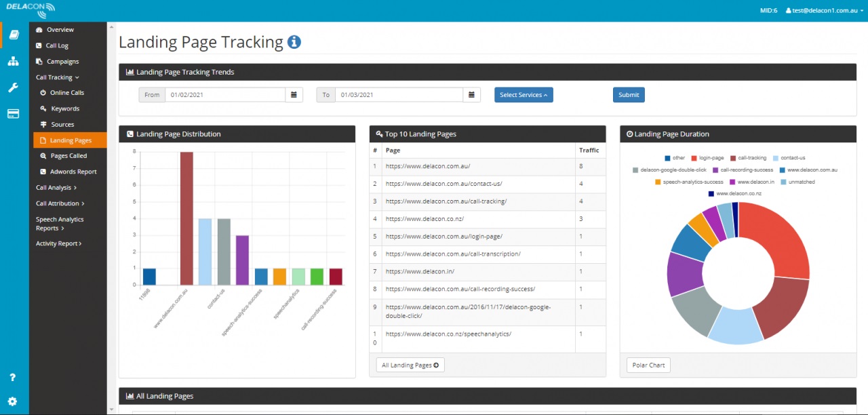Viewport: 868px width, 415px height.
Task: Open the user account test@delacon1.com.au menu
Action: 823,11
